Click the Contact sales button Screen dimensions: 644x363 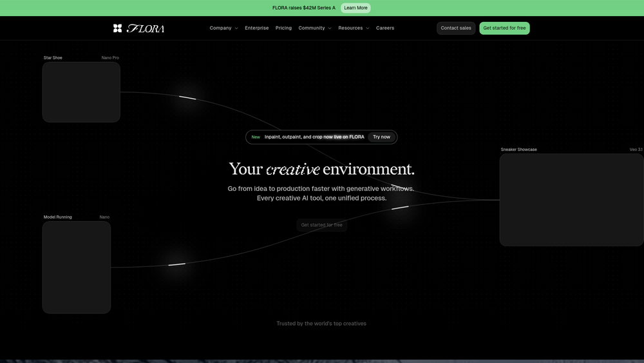[x=456, y=28]
